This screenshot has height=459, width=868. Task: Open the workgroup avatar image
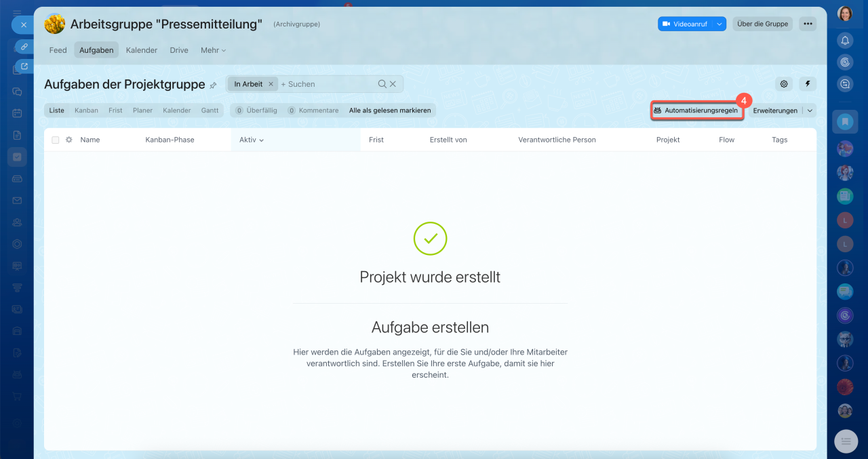click(x=54, y=24)
